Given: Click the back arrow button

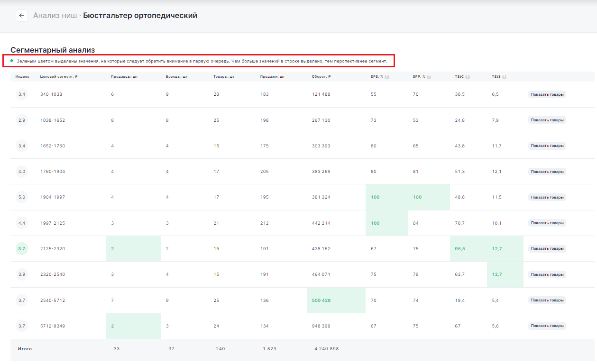Looking at the screenshot, I should [x=21, y=16].
